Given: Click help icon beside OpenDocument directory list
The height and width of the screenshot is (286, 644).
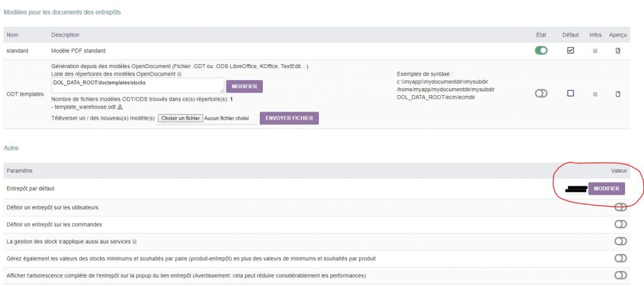Looking at the screenshot, I should 179,74.
